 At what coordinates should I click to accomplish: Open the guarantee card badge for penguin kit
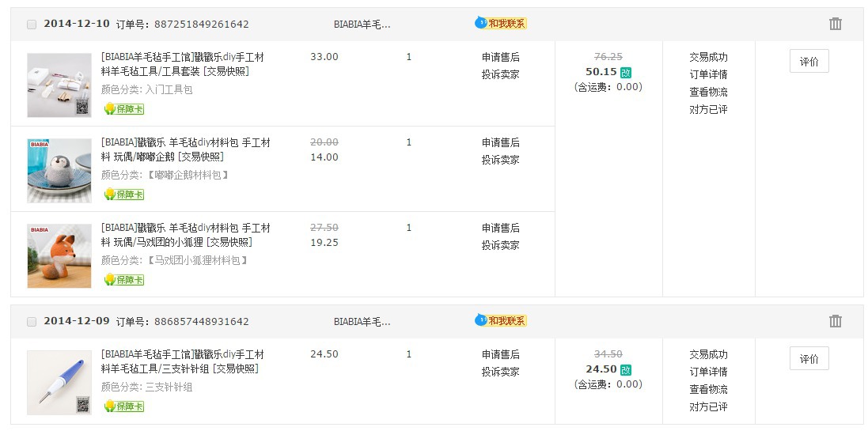click(124, 195)
